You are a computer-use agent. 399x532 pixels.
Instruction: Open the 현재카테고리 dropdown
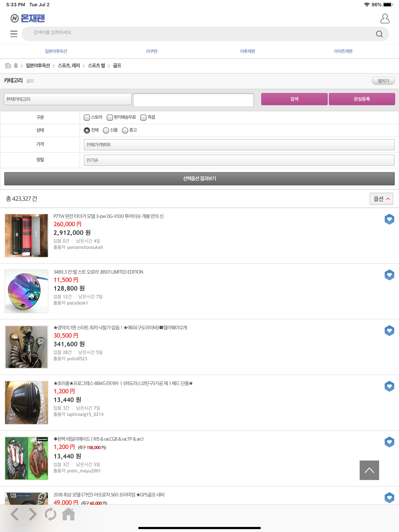(x=68, y=99)
